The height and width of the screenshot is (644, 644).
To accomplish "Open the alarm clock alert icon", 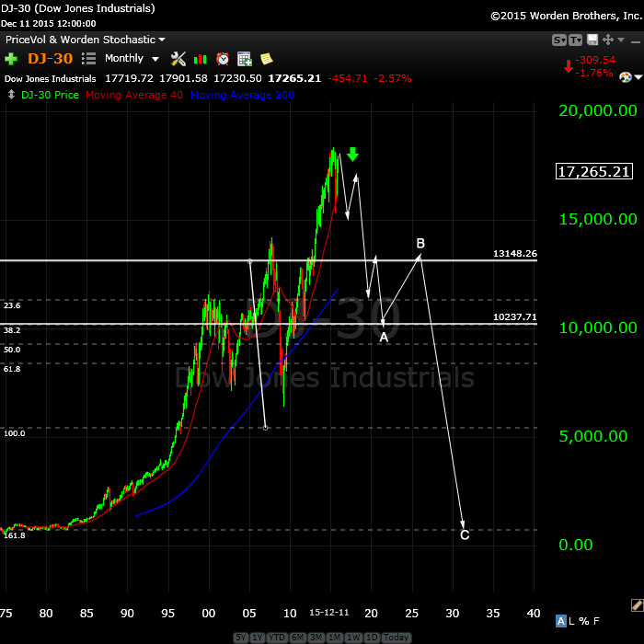I will pos(223,59).
